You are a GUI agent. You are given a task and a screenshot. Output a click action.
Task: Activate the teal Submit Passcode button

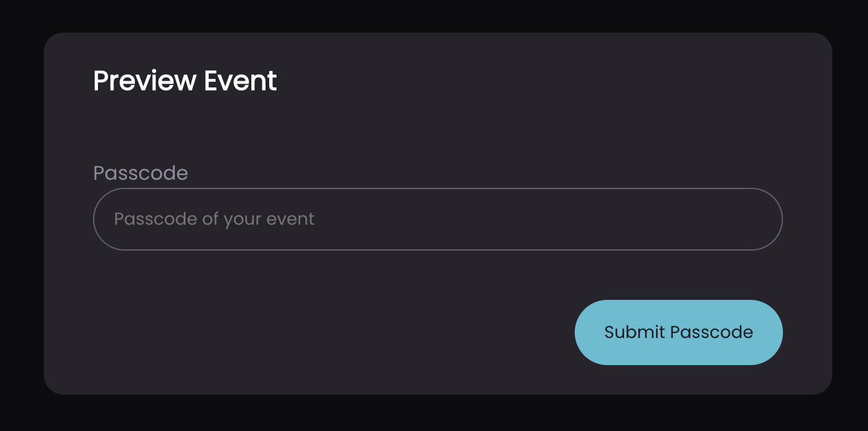coord(678,332)
